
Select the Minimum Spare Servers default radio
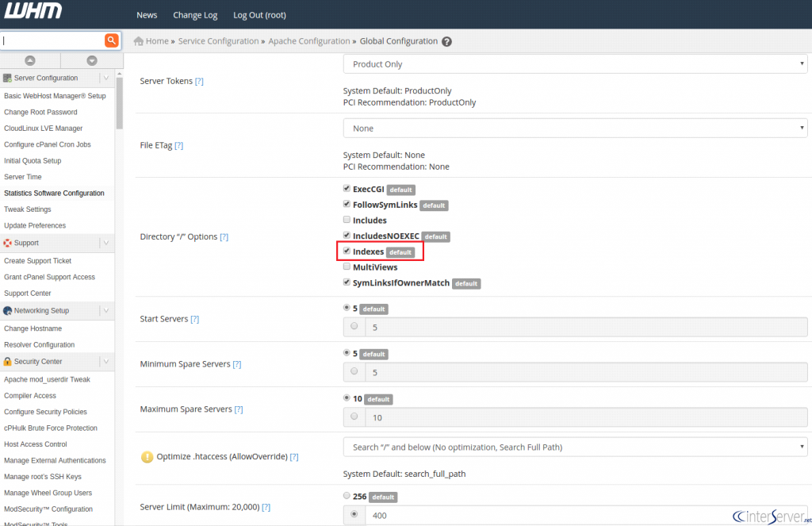pos(347,352)
